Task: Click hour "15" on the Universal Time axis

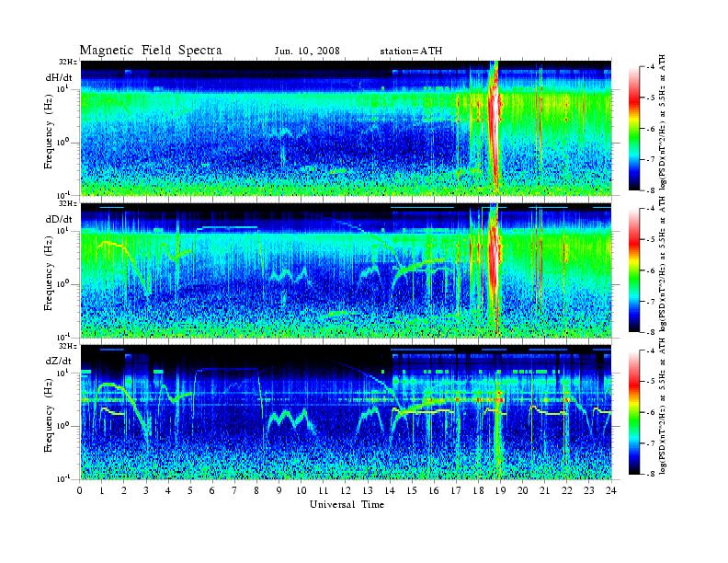Action: (412, 490)
